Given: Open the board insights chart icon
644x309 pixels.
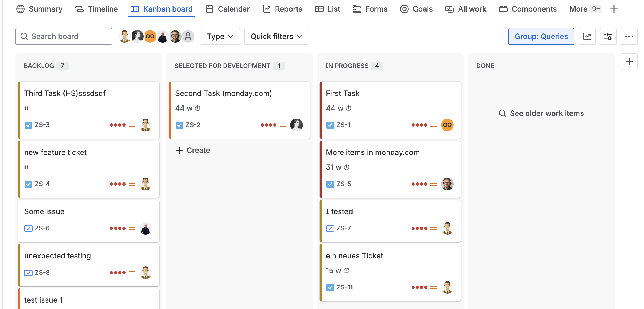Looking at the screenshot, I should click(587, 36).
